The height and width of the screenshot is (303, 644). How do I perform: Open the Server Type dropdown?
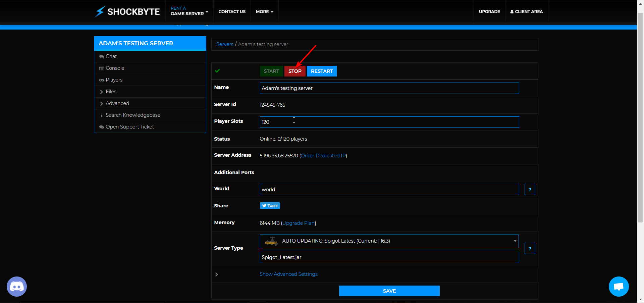click(x=389, y=241)
